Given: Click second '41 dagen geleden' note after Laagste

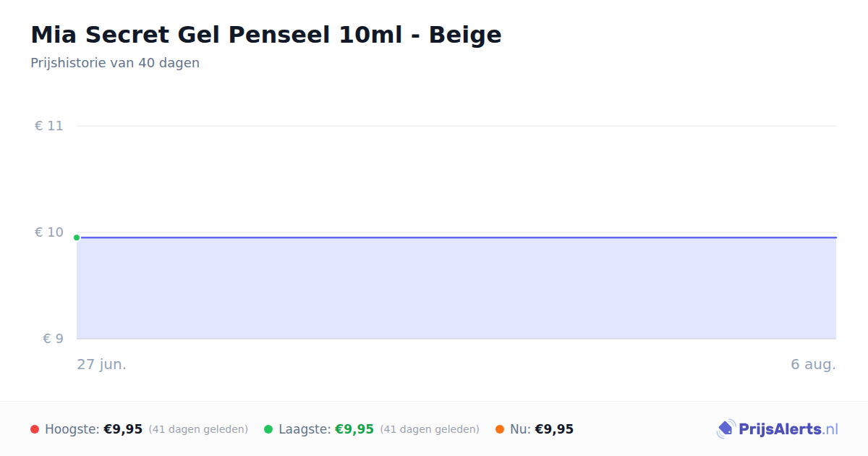Looking at the screenshot, I should coord(430,429).
